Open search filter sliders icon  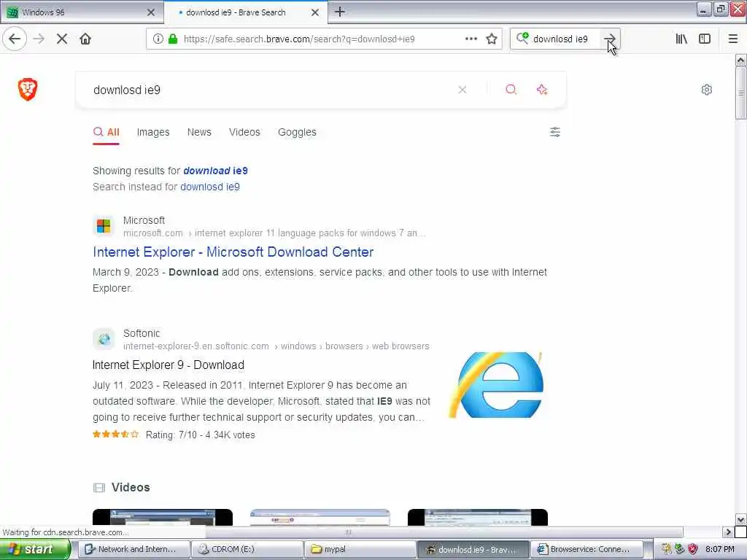[x=555, y=132]
